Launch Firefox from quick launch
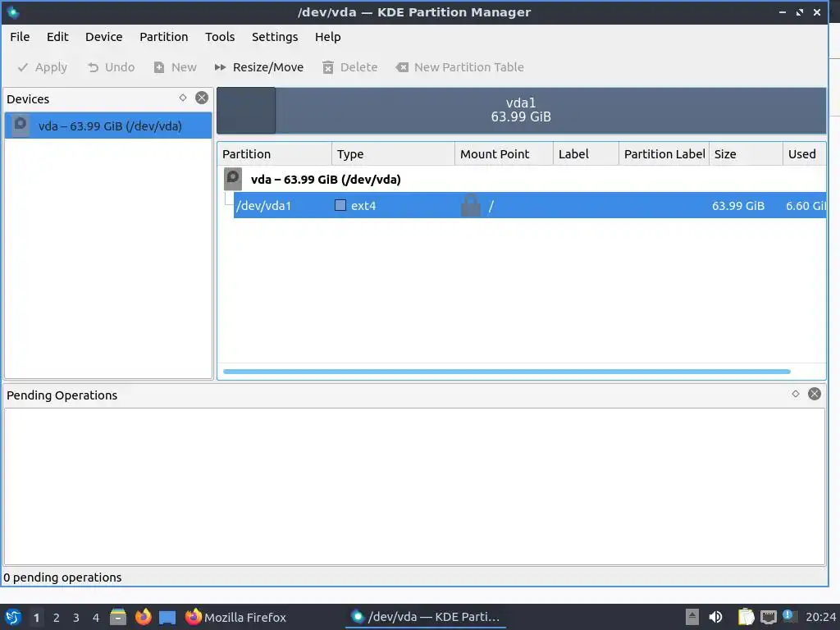Screen dimensions: 840x630 pyautogui.click(x=143, y=617)
